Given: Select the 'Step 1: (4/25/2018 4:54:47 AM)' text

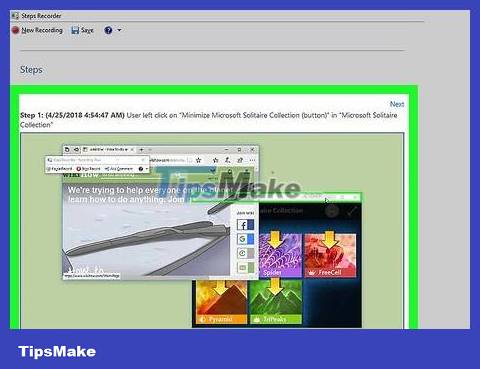Looking at the screenshot, I should [72, 115].
